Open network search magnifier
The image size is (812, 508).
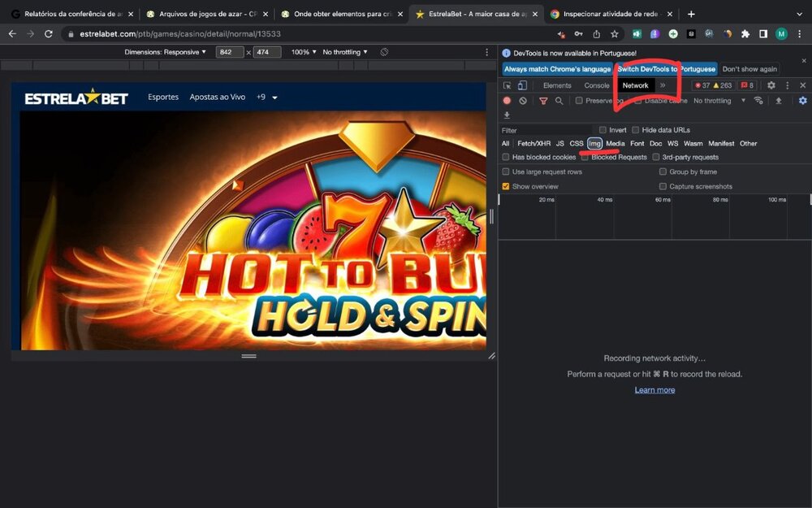(x=559, y=101)
